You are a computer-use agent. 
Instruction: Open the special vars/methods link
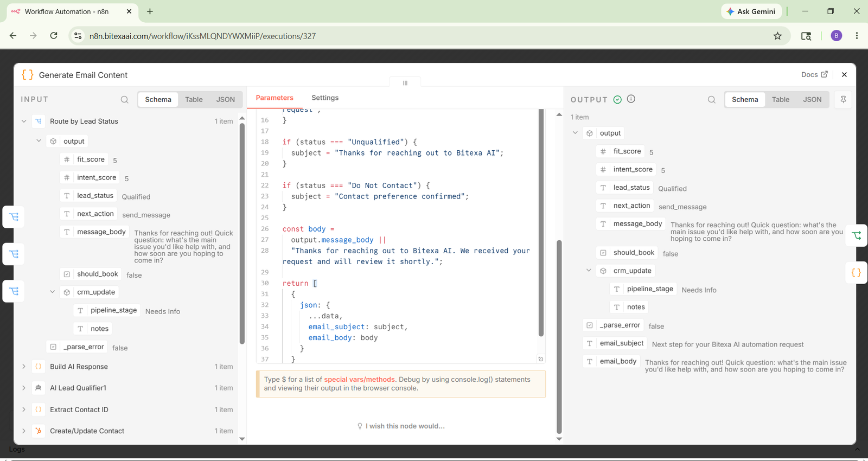click(x=360, y=380)
